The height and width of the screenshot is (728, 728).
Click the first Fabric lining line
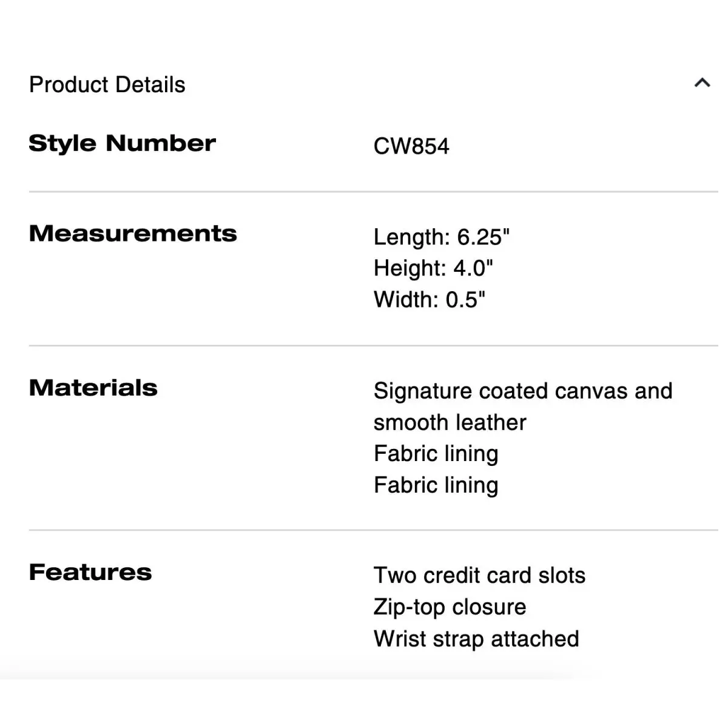pos(436,454)
